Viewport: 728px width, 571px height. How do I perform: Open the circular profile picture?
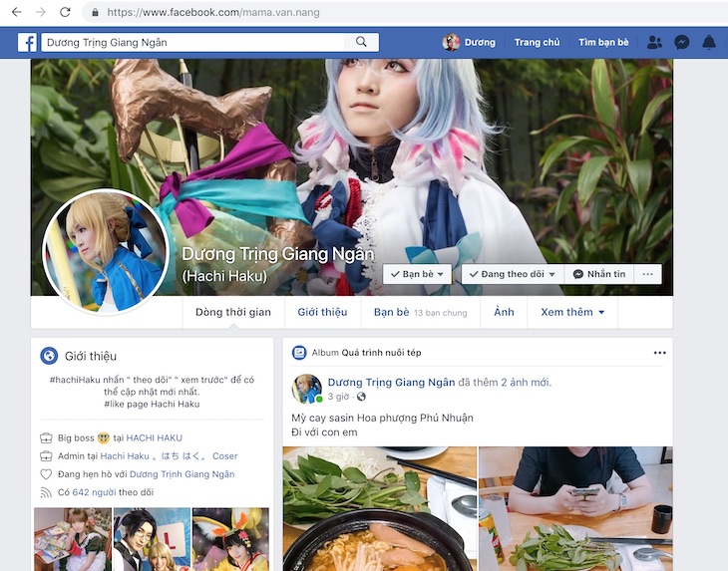pos(106,252)
